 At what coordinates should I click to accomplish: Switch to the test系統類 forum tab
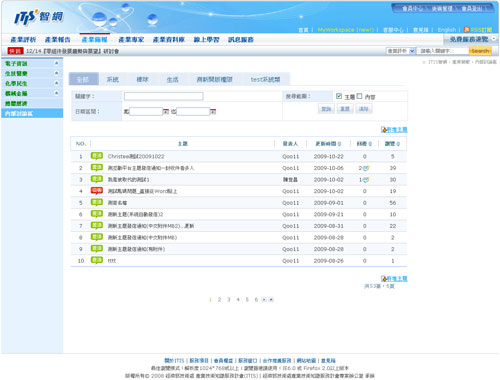click(x=265, y=79)
